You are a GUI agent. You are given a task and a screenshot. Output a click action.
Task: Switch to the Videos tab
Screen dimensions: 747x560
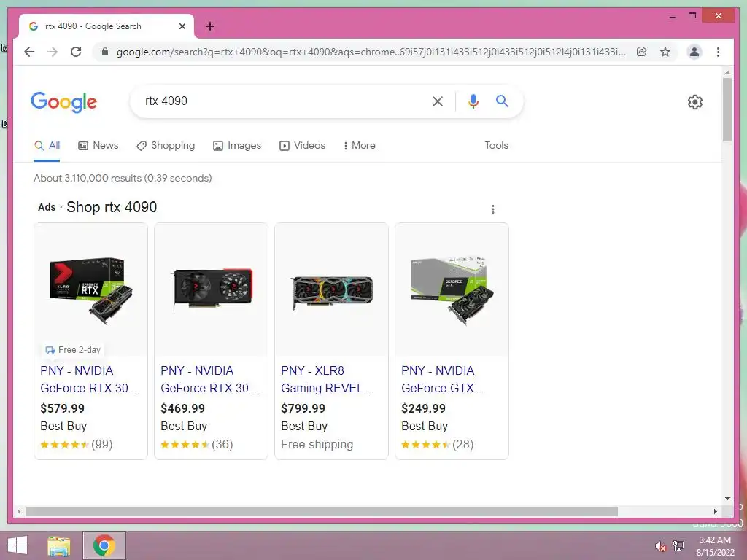[302, 146]
